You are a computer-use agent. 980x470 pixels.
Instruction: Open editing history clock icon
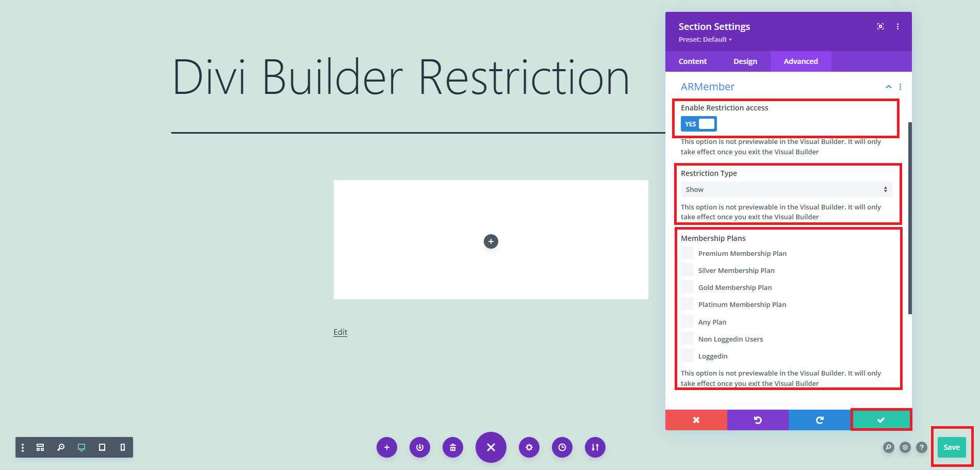(562, 447)
